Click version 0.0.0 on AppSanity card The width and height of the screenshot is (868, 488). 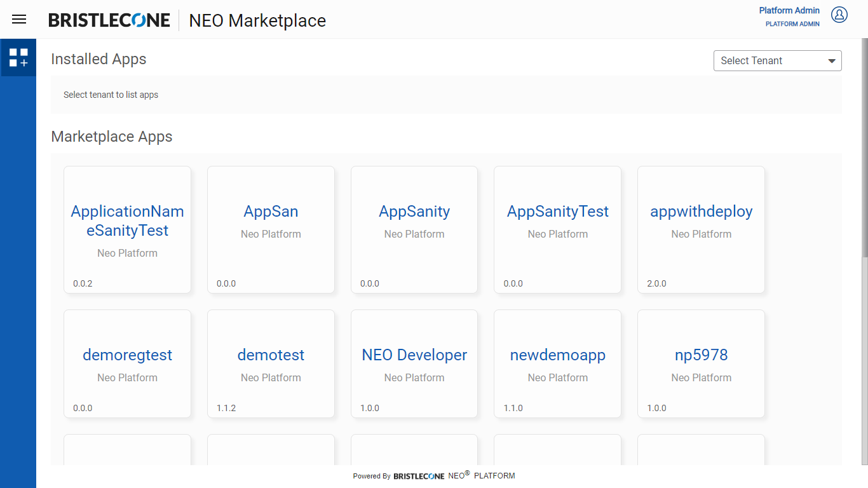370,283
